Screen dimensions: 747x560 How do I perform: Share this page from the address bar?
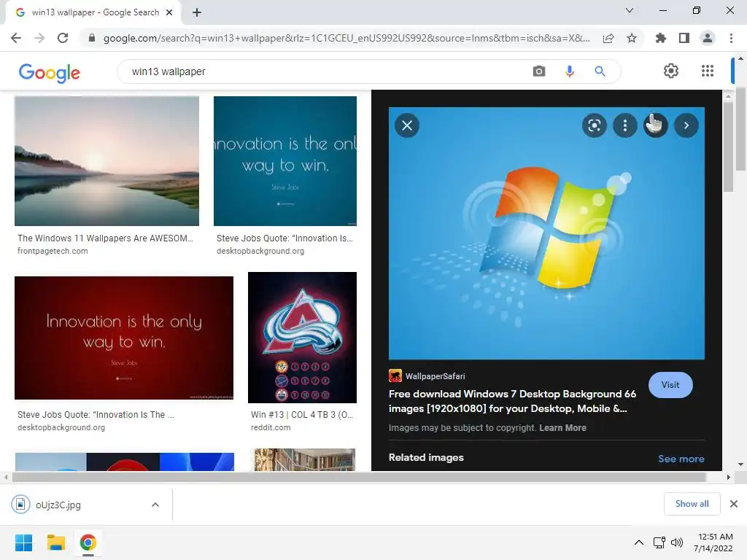pyautogui.click(x=608, y=38)
